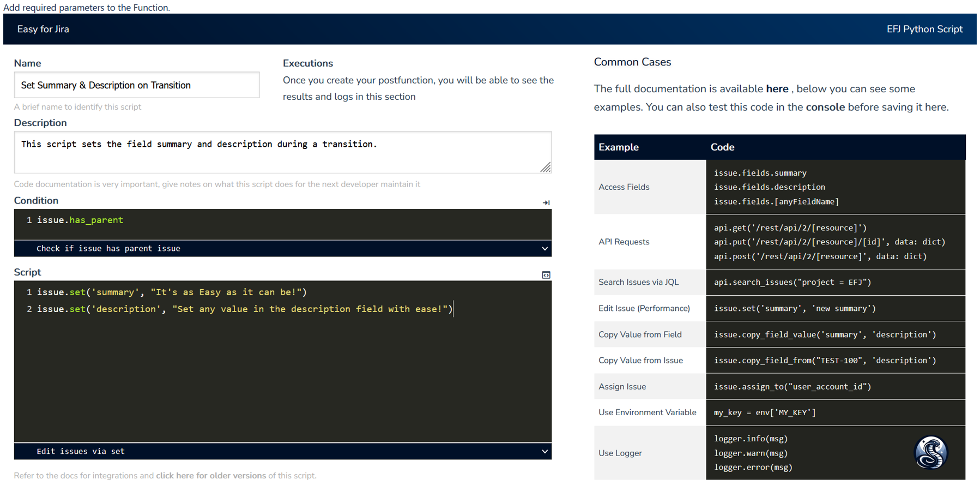The height and width of the screenshot is (491, 980).
Task: Click 'click here for older versions' link
Action: [211, 476]
